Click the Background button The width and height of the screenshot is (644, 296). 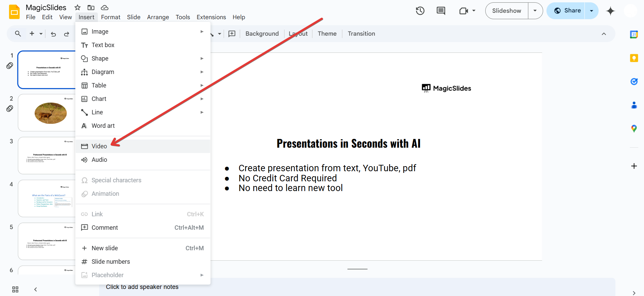coord(262,34)
